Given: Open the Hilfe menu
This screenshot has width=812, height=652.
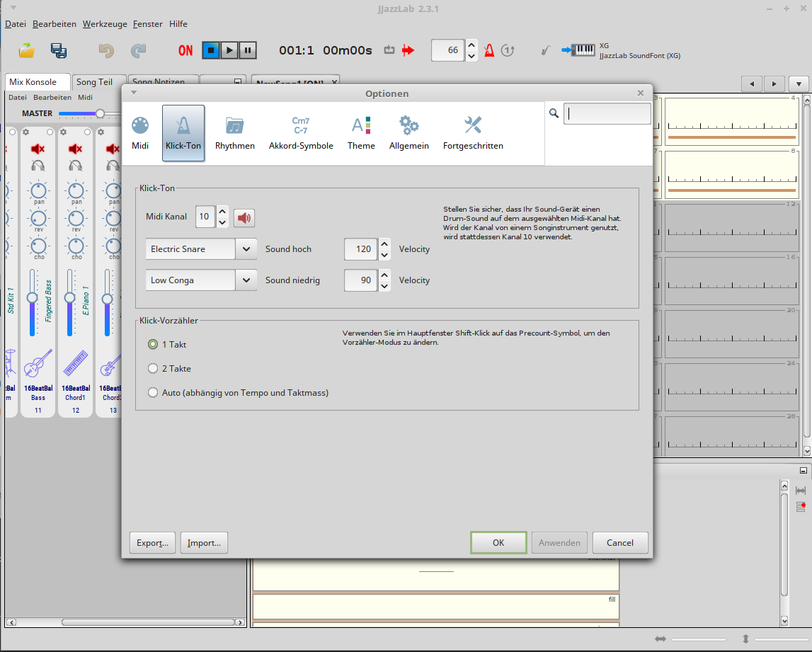Looking at the screenshot, I should click(x=178, y=24).
